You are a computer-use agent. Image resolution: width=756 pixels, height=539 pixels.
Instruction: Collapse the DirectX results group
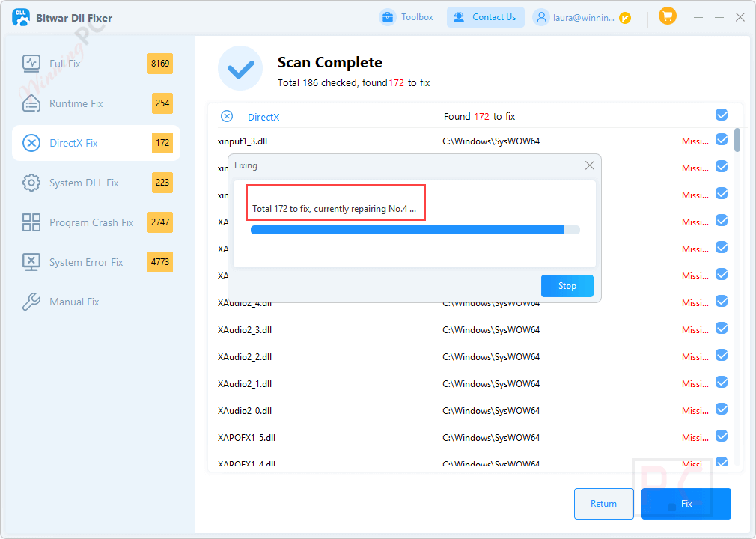tap(226, 116)
